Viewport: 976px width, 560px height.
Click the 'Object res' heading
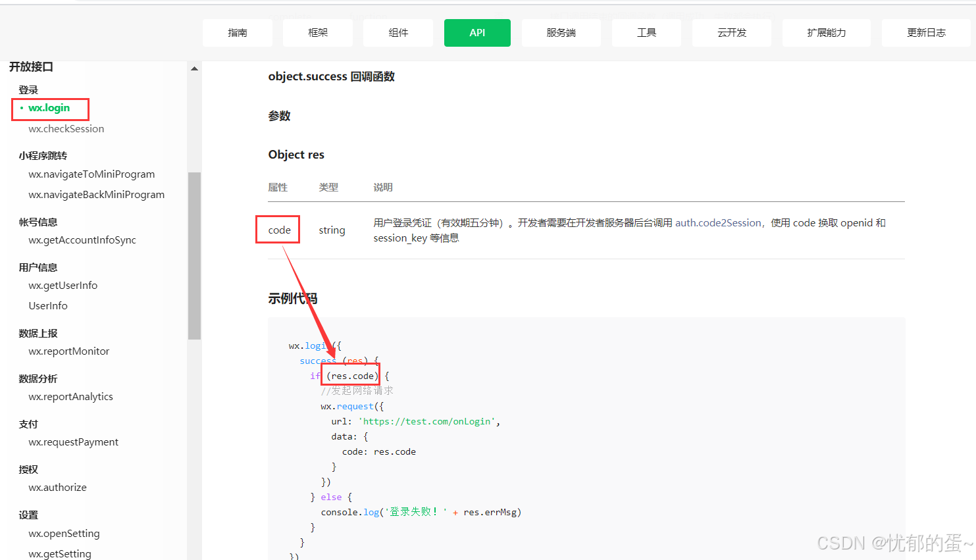click(x=296, y=155)
